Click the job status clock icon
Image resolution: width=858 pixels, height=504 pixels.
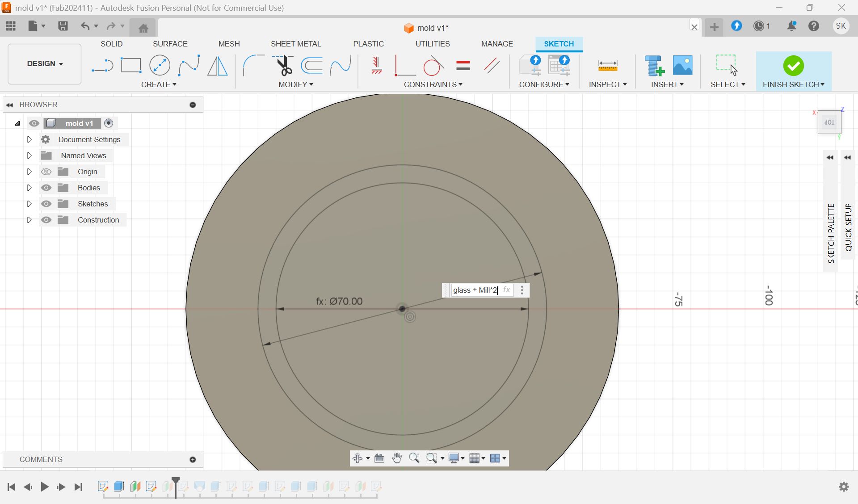click(759, 26)
